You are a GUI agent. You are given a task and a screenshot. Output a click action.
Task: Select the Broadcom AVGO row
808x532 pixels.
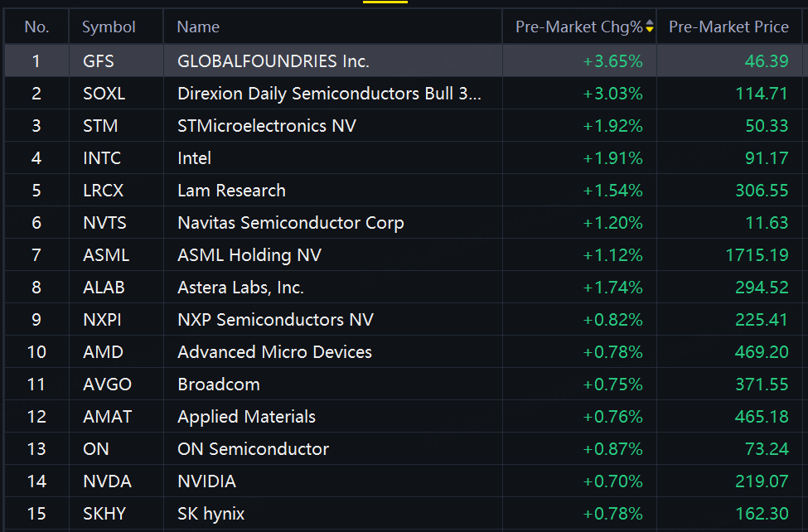point(404,384)
